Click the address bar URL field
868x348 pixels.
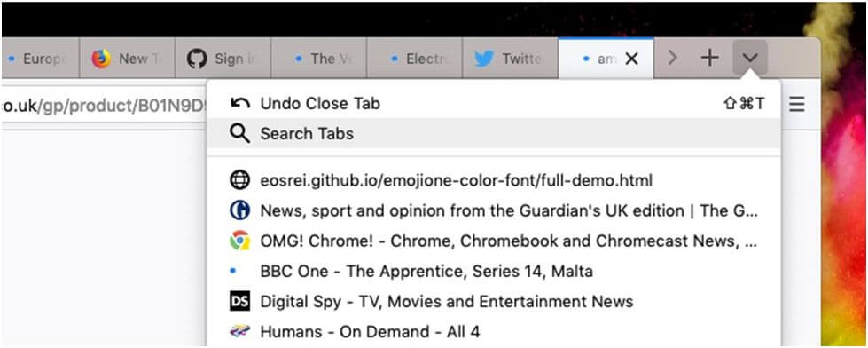coord(104,106)
